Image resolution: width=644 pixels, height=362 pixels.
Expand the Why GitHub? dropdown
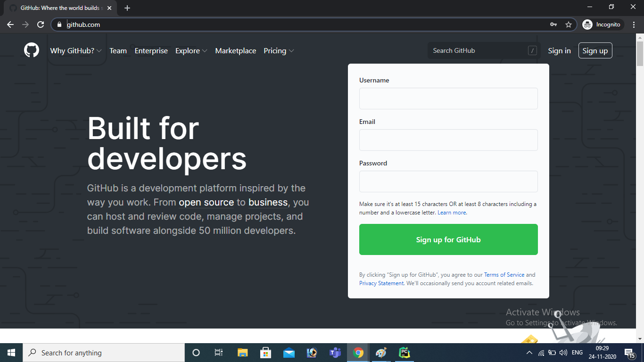(x=76, y=50)
